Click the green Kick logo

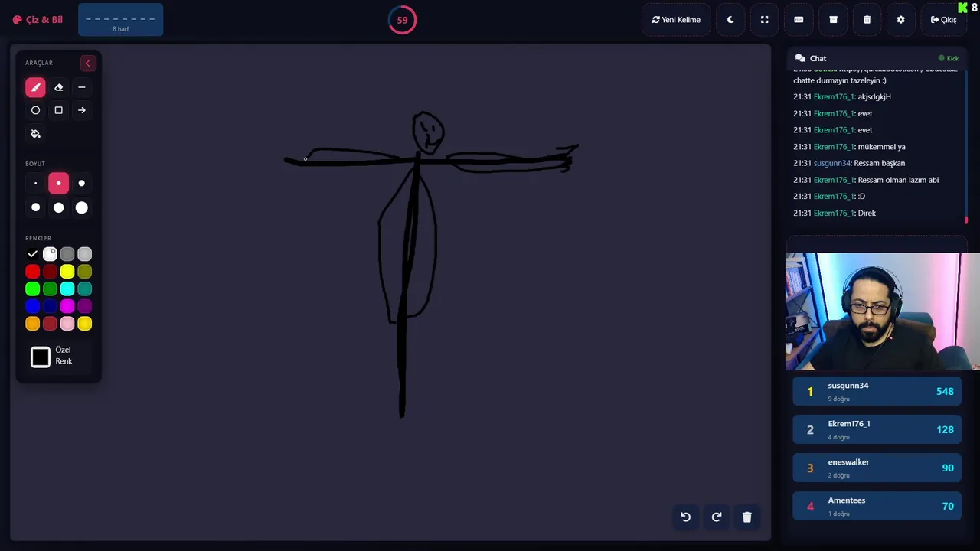point(962,8)
